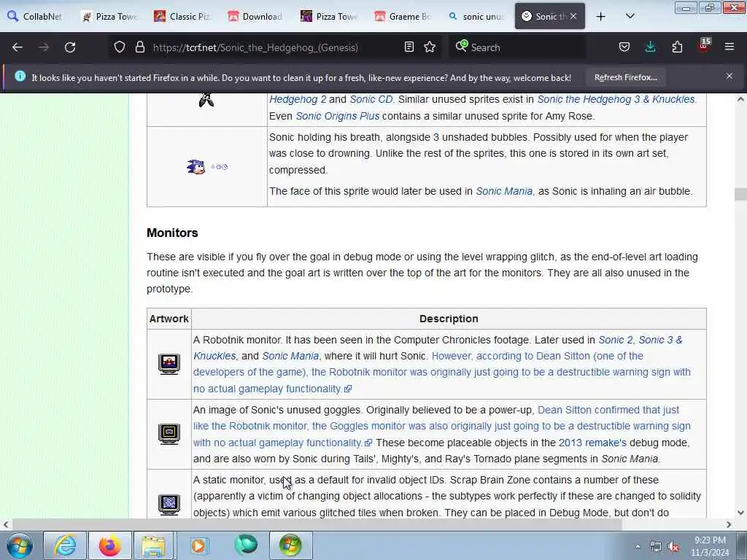The width and height of the screenshot is (747, 560).
Task: Click muted volume tray icon
Action: 673,547
